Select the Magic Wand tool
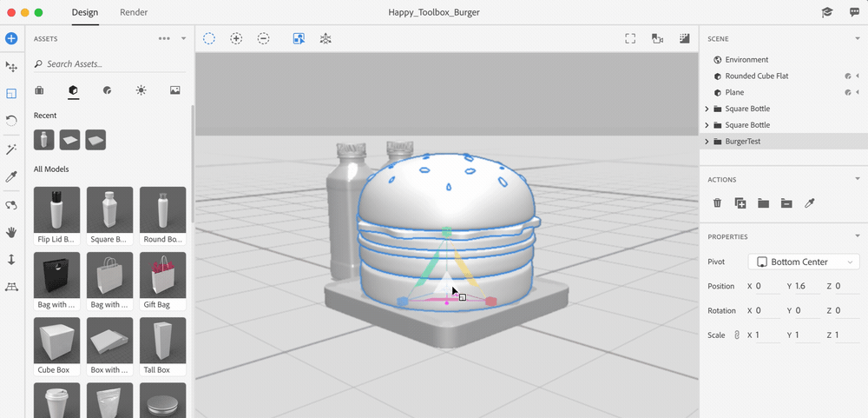Image resolution: width=868 pixels, height=418 pixels. click(11, 149)
